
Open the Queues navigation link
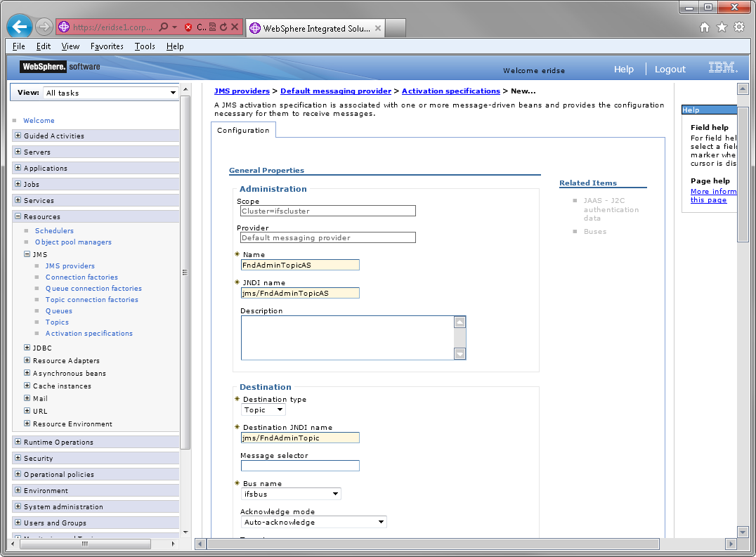point(59,310)
